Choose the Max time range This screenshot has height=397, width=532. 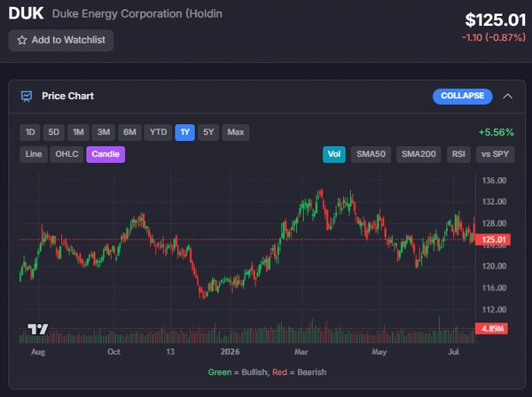236,132
